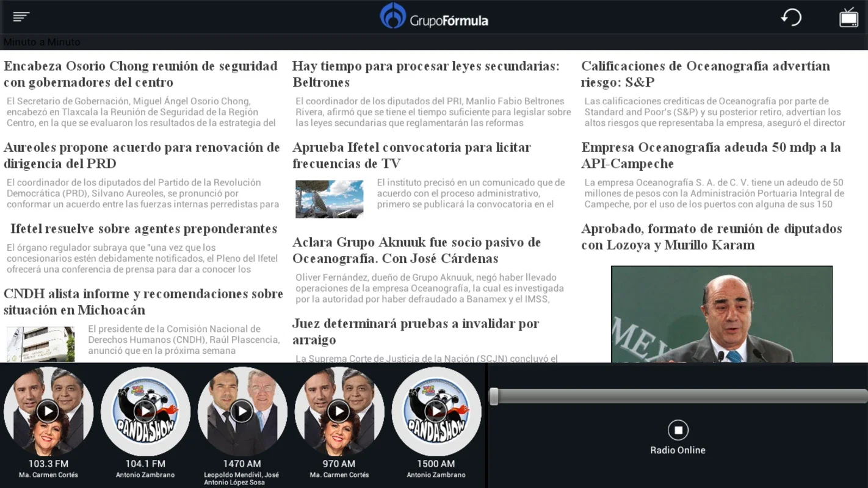Click summary starting 'Oliver Fernández, dueño'
The image size is (868, 488).
pyautogui.click(x=430, y=289)
